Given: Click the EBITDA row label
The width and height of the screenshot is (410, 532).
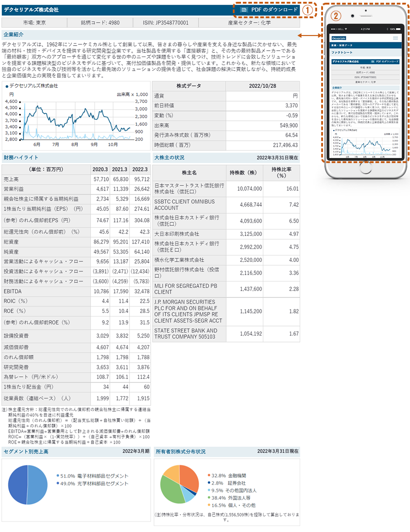Looking at the screenshot, I should 13,292.
